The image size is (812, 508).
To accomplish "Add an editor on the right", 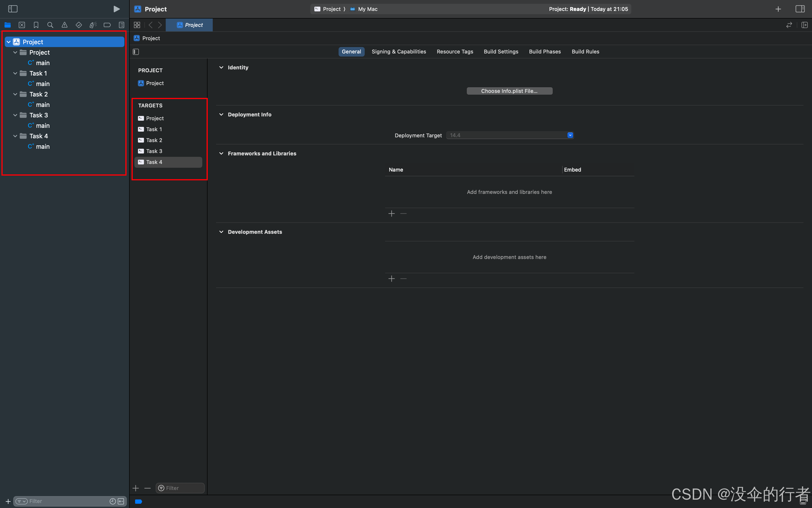I will 805,25.
